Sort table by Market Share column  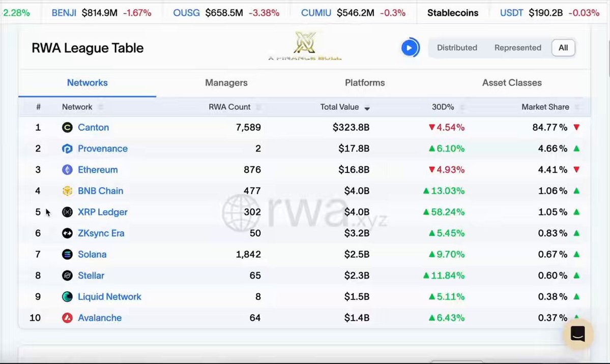[550, 107]
